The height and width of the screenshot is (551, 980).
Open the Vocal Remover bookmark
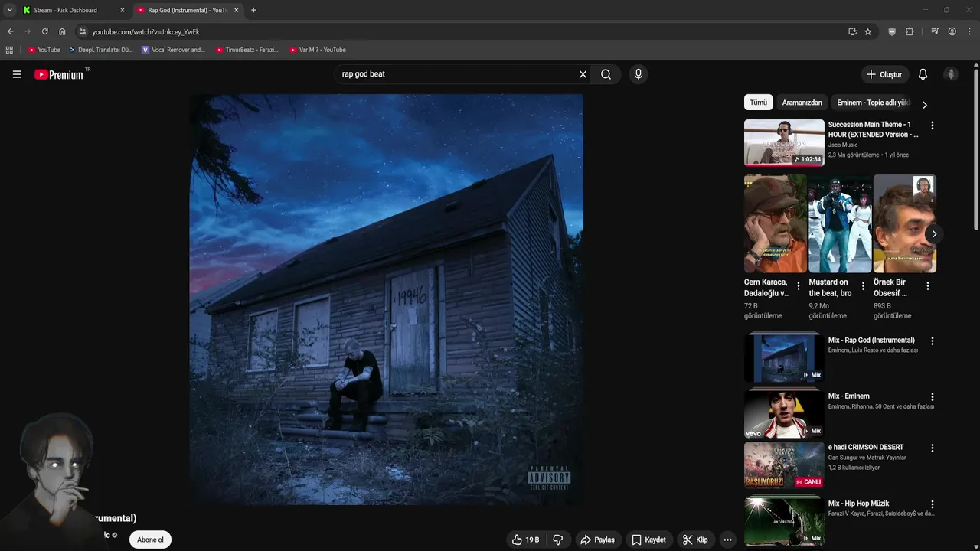[x=174, y=50]
